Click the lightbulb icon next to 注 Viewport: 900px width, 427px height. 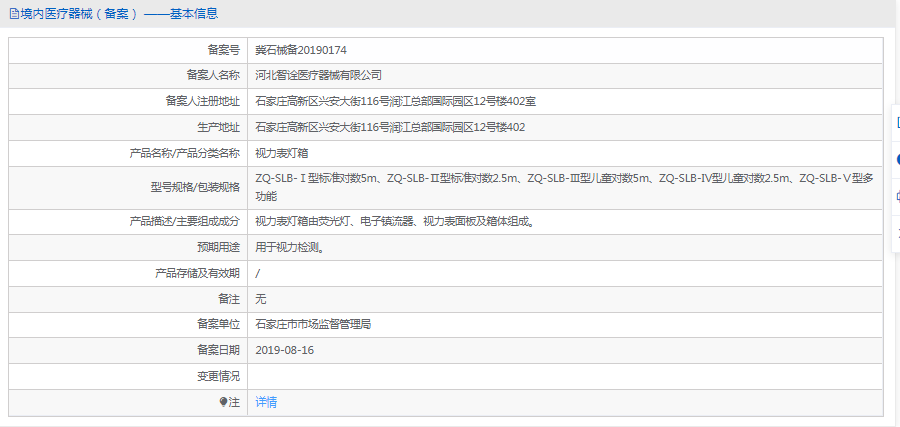tap(223, 402)
